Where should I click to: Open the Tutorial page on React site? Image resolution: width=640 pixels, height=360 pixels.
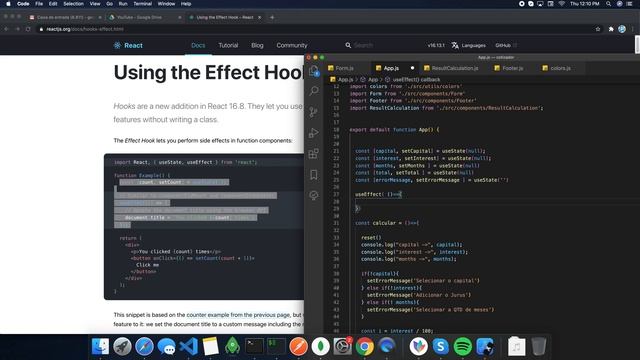click(x=228, y=45)
